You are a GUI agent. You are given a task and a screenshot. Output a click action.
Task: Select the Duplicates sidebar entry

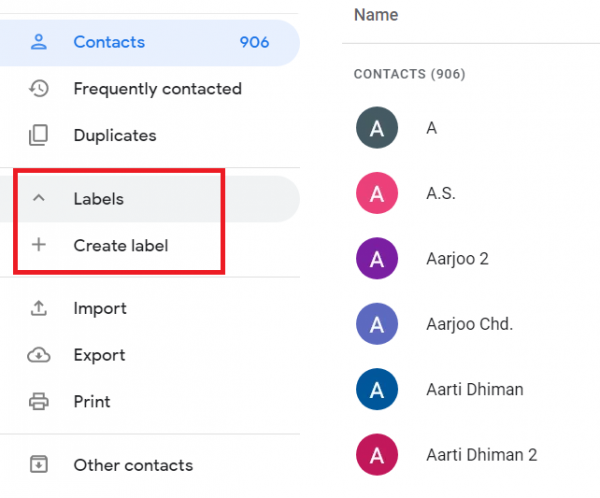click(115, 135)
